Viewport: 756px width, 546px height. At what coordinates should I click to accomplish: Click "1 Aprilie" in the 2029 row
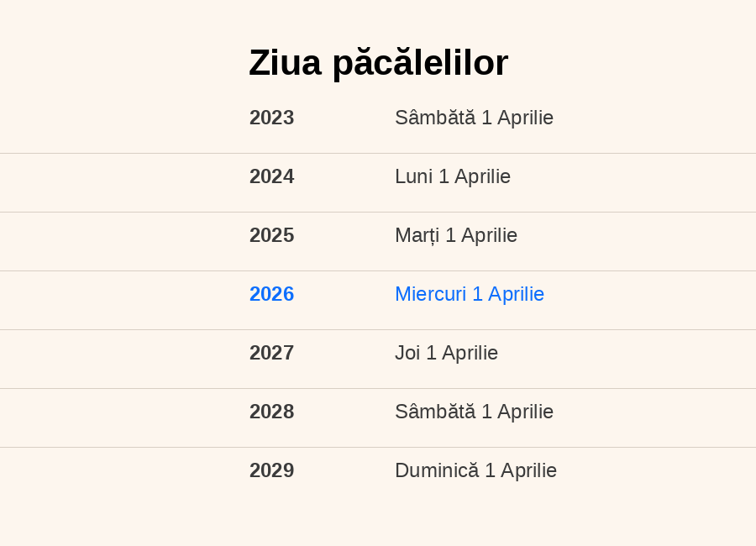[521, 470]
